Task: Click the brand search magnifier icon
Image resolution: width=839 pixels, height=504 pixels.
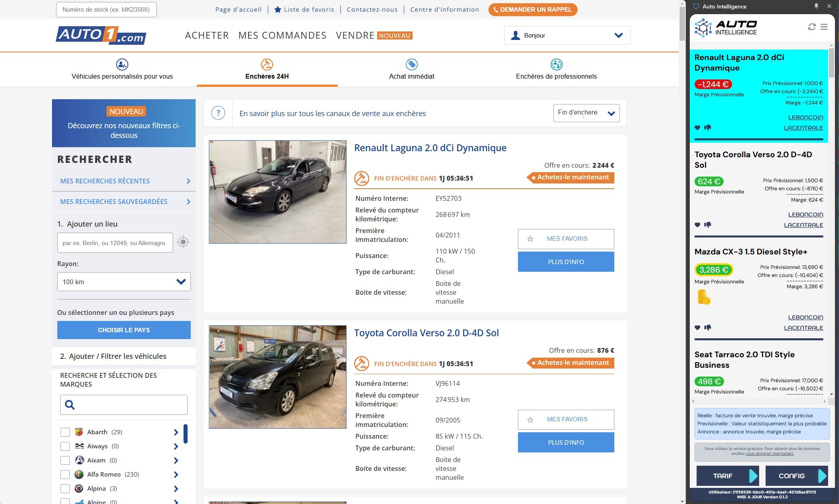Action: tap(70, 404)
